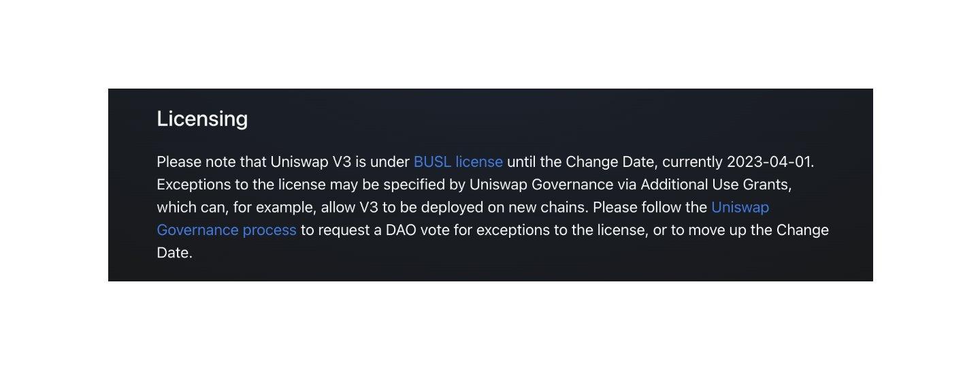Open the Uniswap Governance process link
Image resolution: width=980 pixels, height=387 pixels.
(226, 230)
